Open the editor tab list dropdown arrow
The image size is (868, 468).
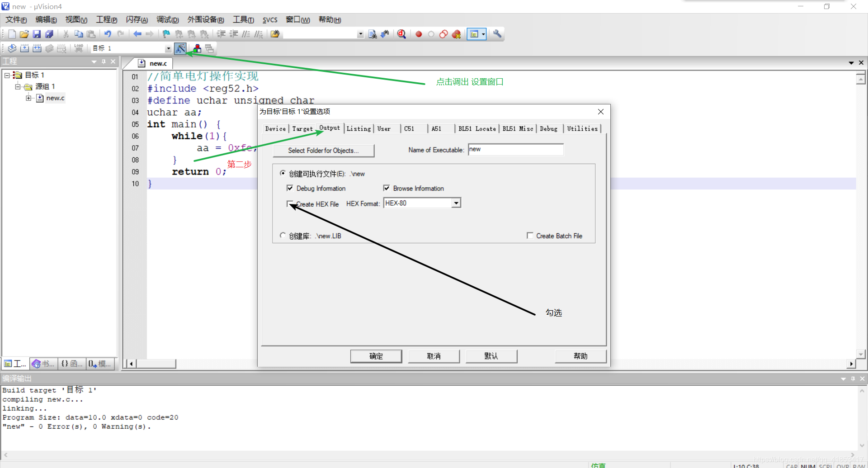[851, 62]
